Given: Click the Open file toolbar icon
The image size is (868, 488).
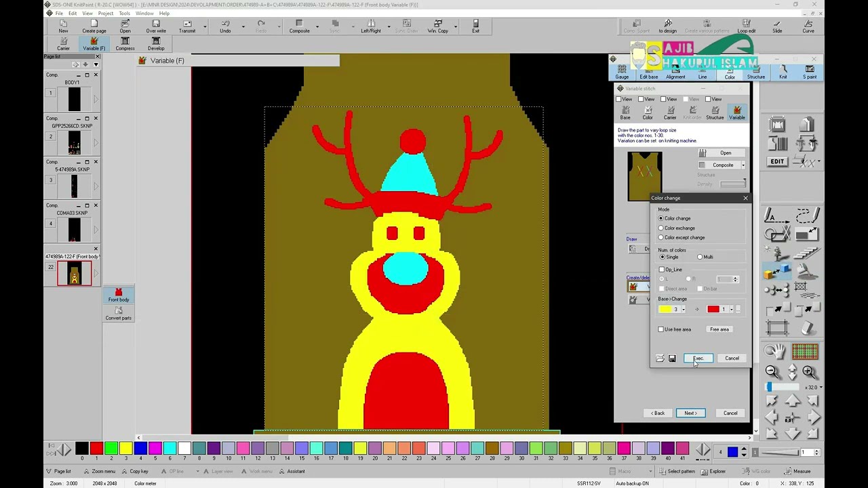Looking at the screenshot, I should (x=125, y=26).
